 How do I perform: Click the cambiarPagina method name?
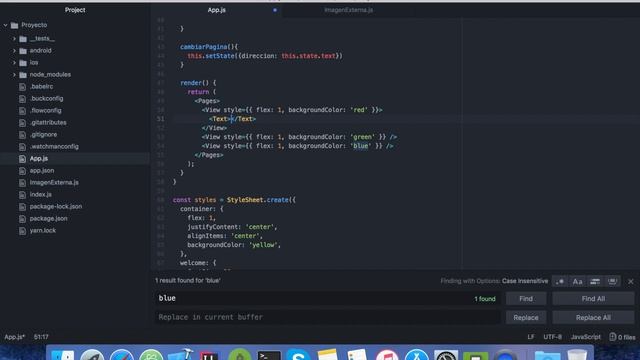[203, 47]
